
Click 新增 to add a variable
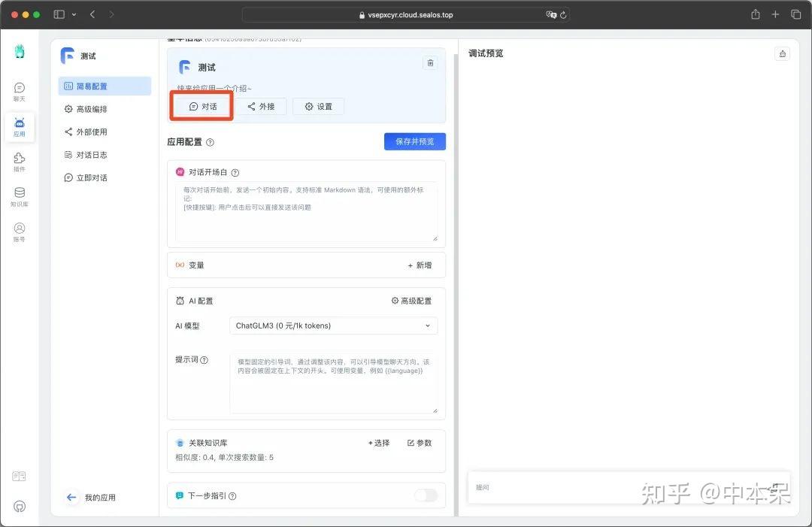(x=420, y=265)
